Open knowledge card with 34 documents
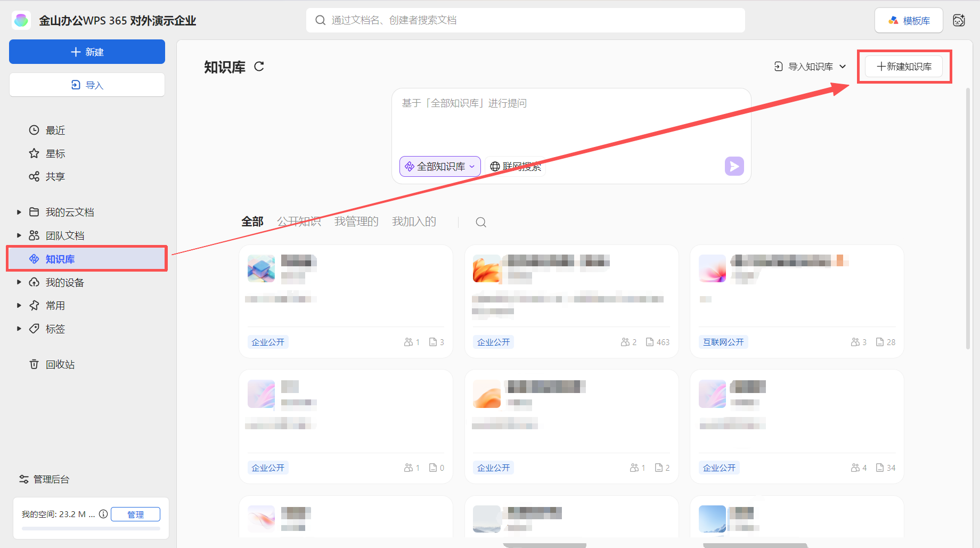 797,427
